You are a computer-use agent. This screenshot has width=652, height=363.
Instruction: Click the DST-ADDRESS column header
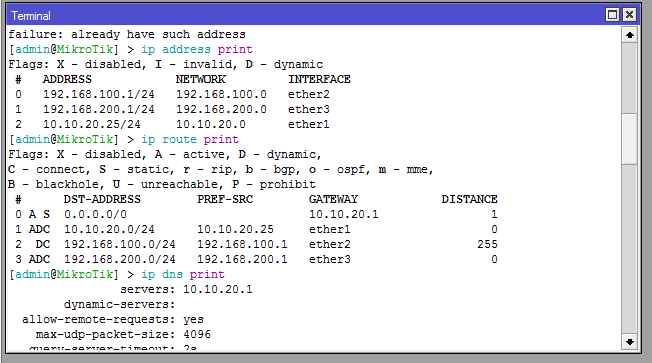102,199
